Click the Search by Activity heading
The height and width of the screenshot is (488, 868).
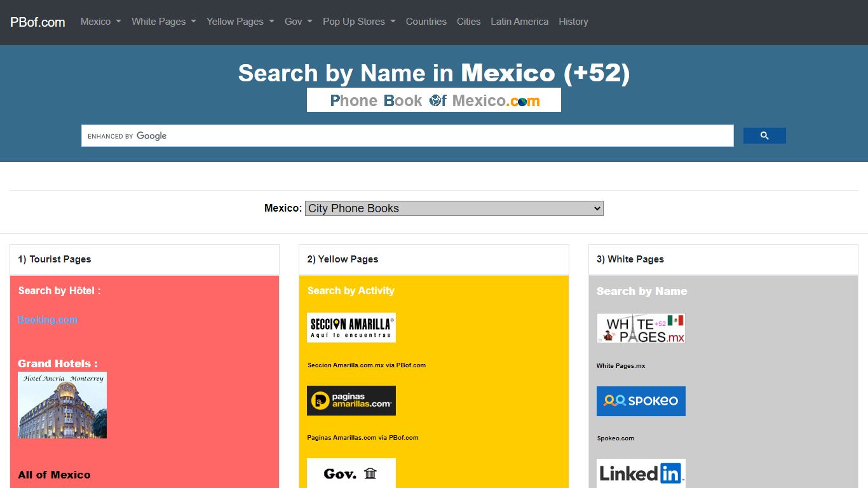[351, 291]
